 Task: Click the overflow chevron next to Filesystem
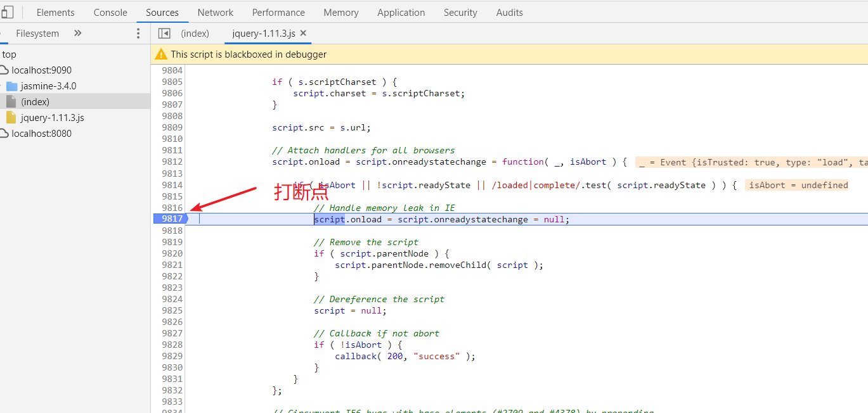(77, 33)
